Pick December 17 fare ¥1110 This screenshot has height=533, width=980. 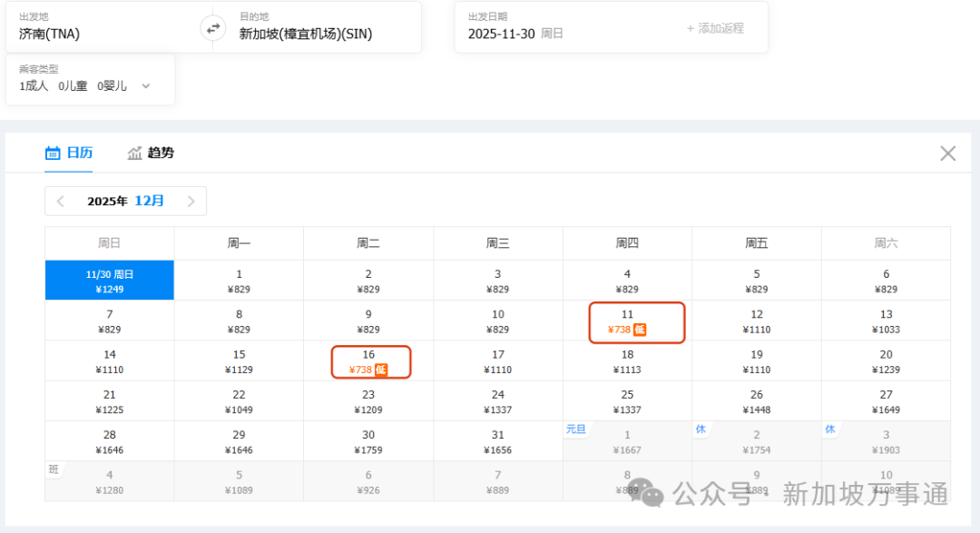pyautogui.click(x=498, y=361)
